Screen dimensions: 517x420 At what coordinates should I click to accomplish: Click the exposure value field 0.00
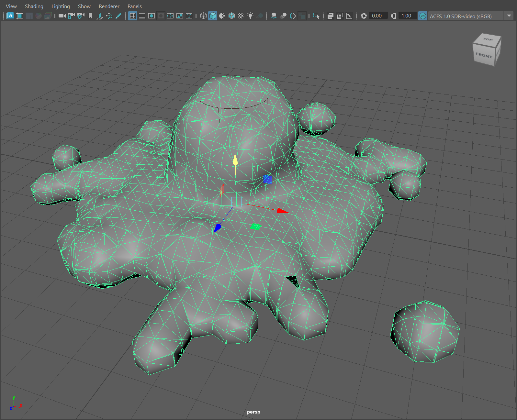(378, 16)
